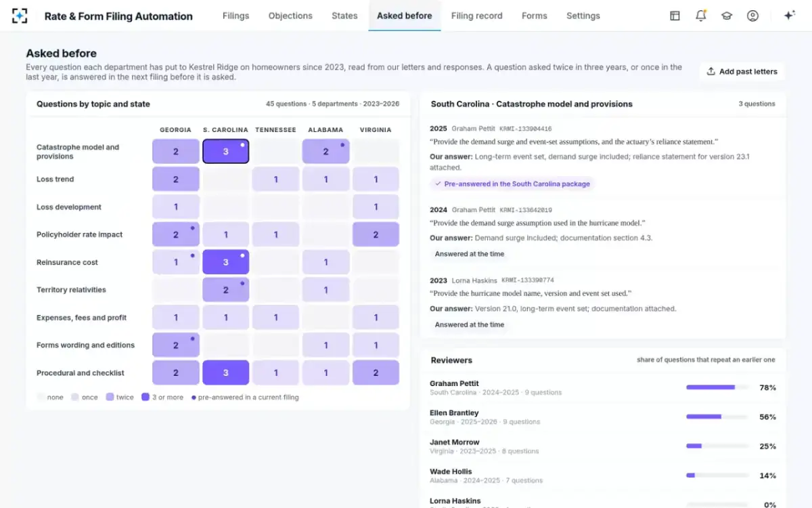Select Georgia Policyholder rate impact cell
This screenshot has height=508, width=812.
[x=176, y=234]
